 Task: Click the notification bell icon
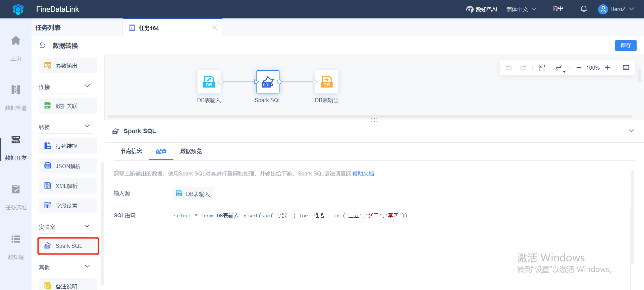[x=584, y=9]
